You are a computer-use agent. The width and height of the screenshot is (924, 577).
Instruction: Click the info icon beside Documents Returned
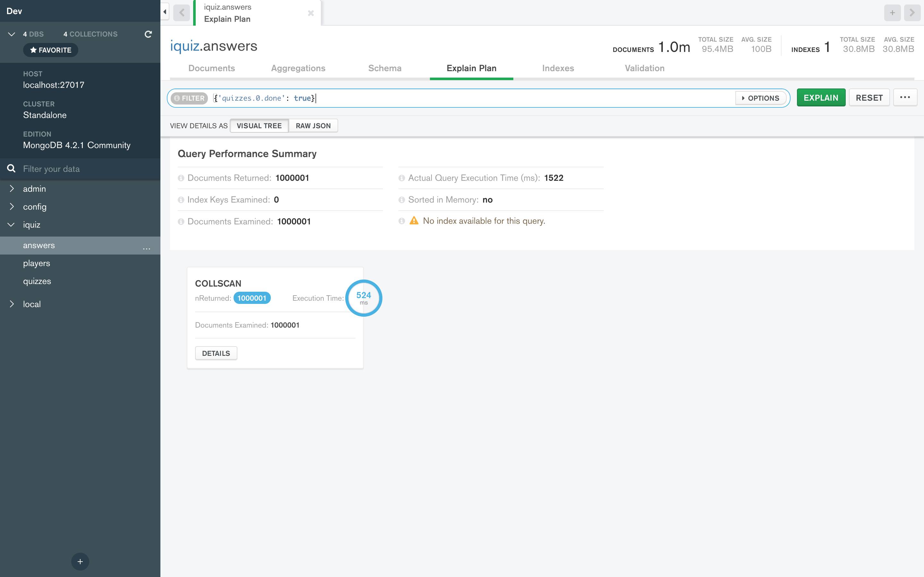click(x=181, y=178)
